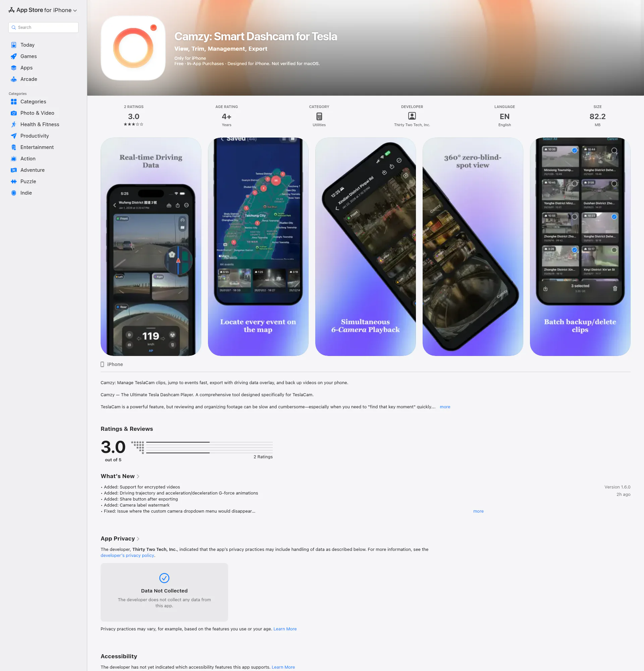Click the Search field
644x671 pixels.
pyautogui.click(x=44, y=28)
